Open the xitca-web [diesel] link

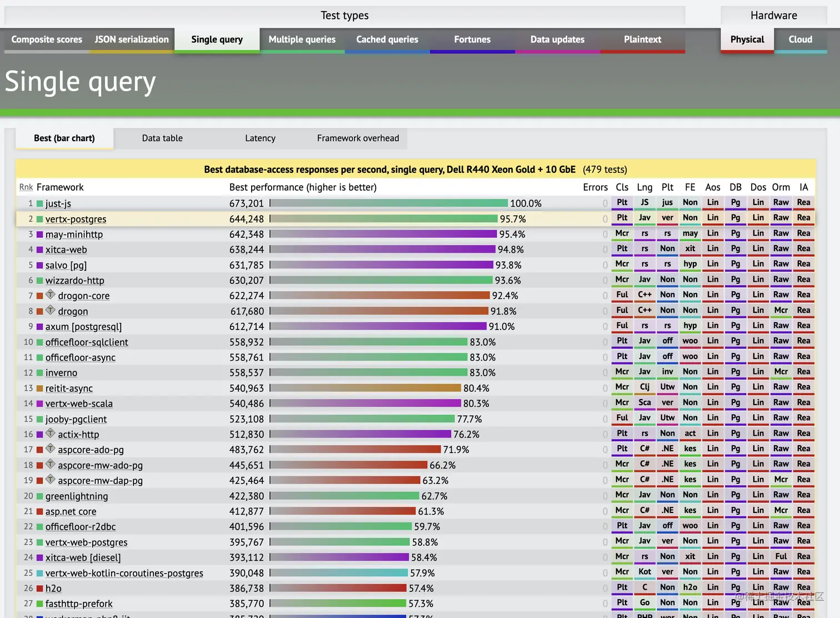pyautogui.click(x=83, y=557)
